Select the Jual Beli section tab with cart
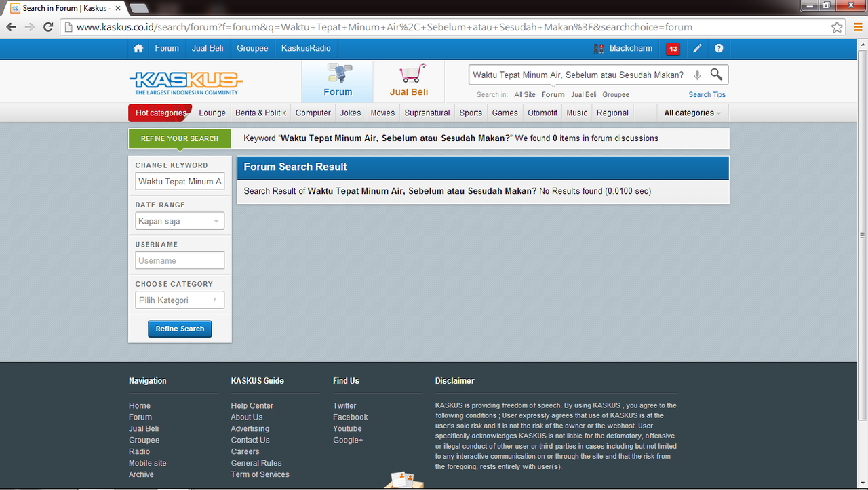Screen dimensions: 868x490 (409, 81)
